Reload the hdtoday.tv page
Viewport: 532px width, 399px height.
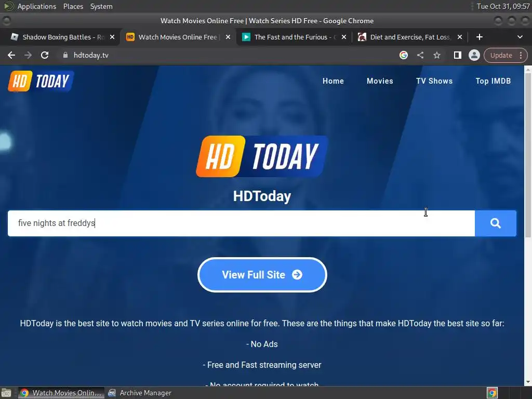pyautogui.click(x=45, y=55)
